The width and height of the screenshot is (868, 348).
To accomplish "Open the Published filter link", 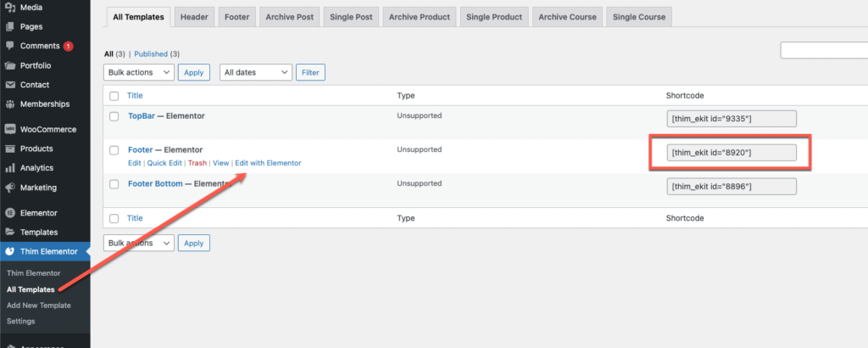I will (x=151, y=53).
